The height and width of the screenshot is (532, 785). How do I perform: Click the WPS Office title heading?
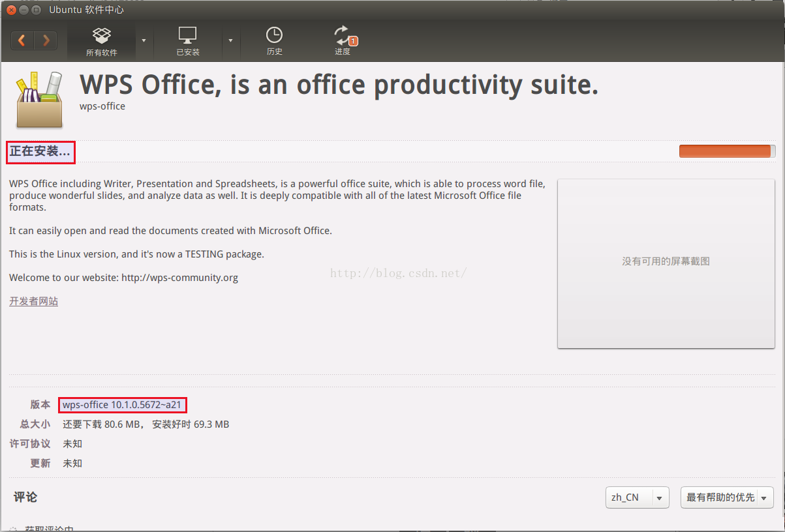coord(339,84)
